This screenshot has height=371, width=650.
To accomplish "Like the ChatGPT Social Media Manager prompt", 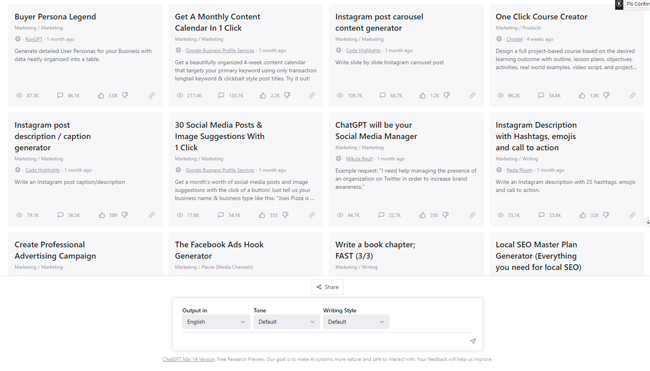I will coord(422,215).
